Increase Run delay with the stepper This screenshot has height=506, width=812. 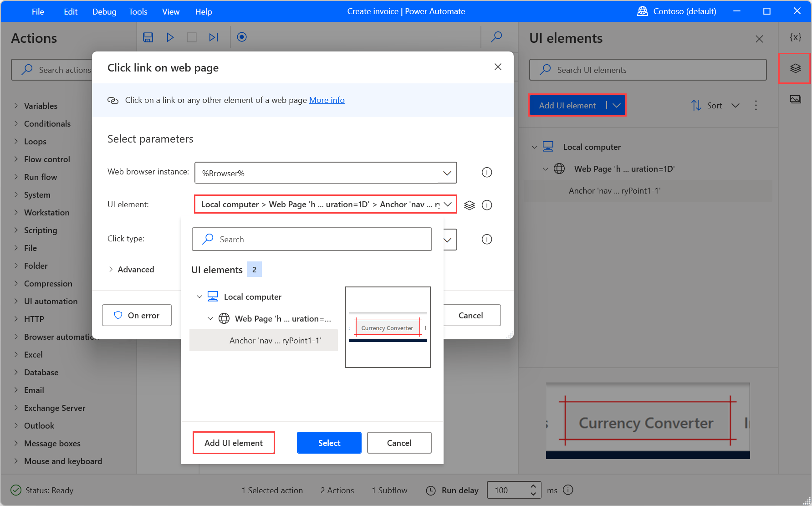pos(533,487)
